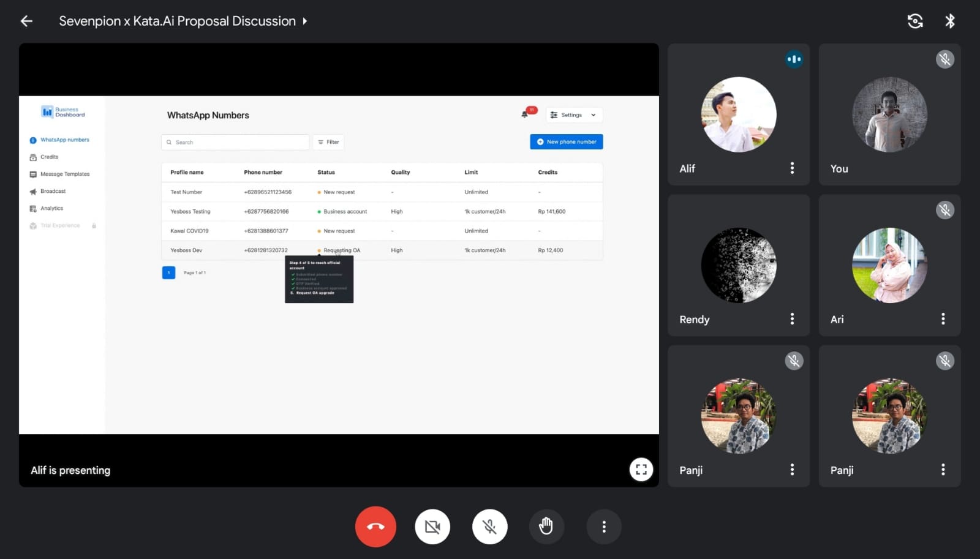Tap the muted mic icon on Ari's tile
The width and height of the screenshot is (980, 559).
(x=945, y=210)
